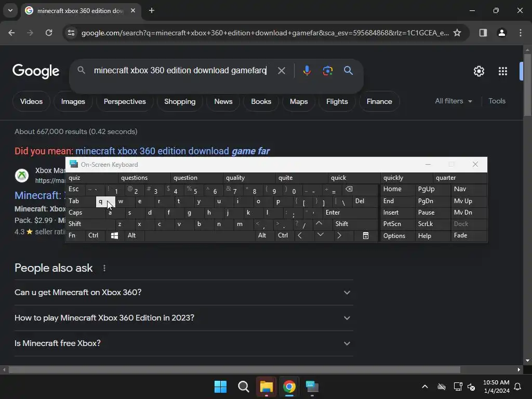Choose 'quarter' word prediction on keyboard
532x399 pixels.
point(460,178)
